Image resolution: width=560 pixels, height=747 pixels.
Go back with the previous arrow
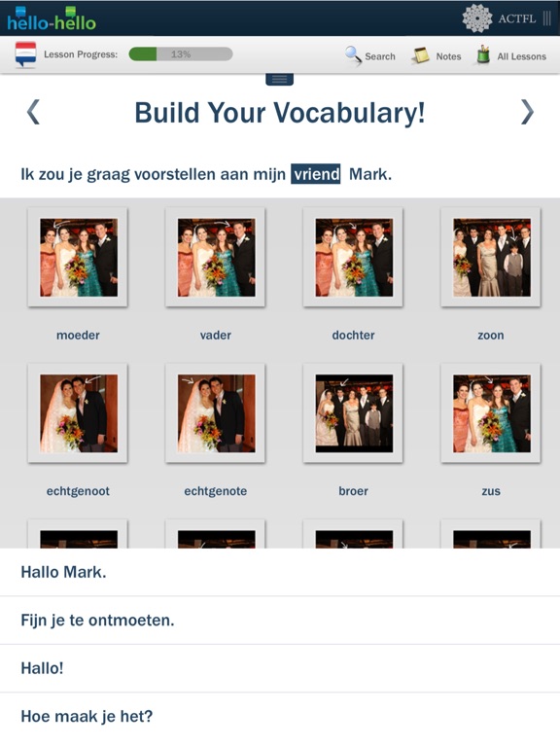33,112
